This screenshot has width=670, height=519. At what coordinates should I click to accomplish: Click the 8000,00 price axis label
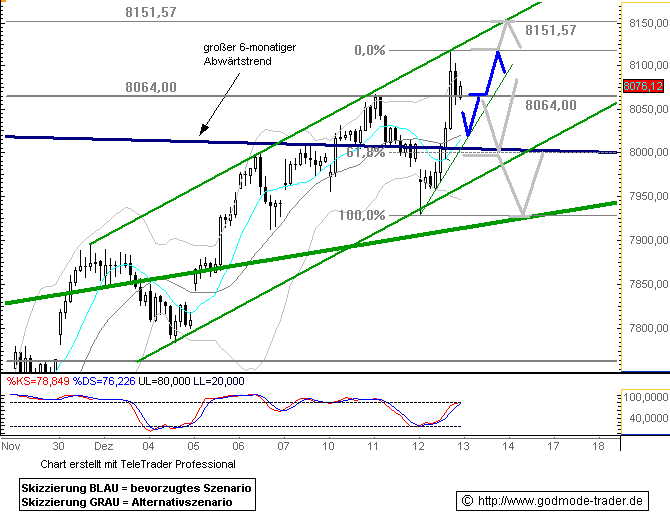(649, 152)
